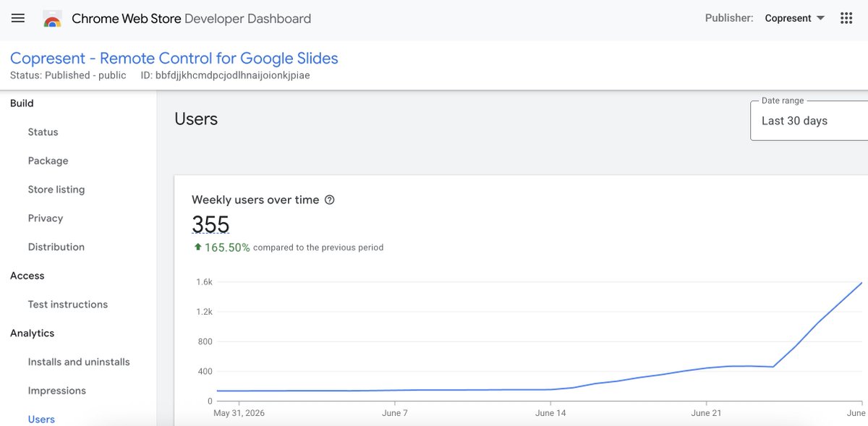Click the 355 weekly users figure

(210, 224)
